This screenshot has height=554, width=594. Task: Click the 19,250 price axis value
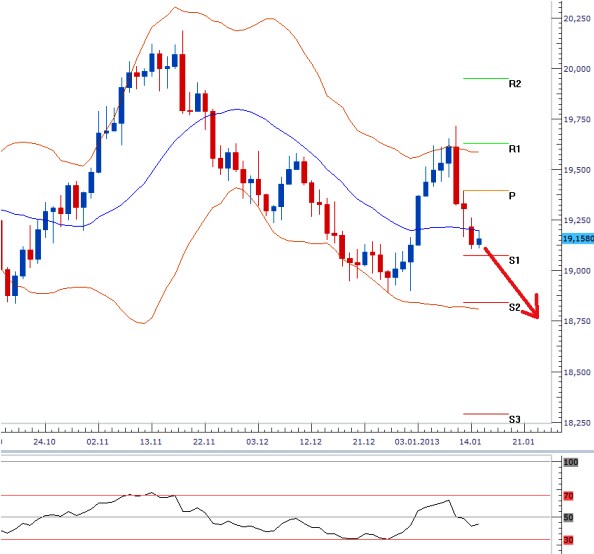(x=577, y=220)
